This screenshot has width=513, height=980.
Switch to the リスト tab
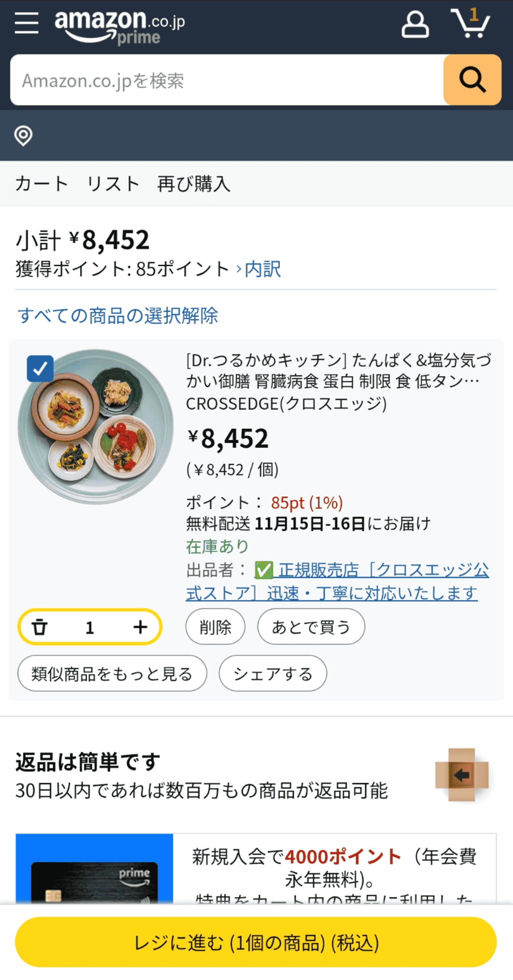(x=113, y=183)
